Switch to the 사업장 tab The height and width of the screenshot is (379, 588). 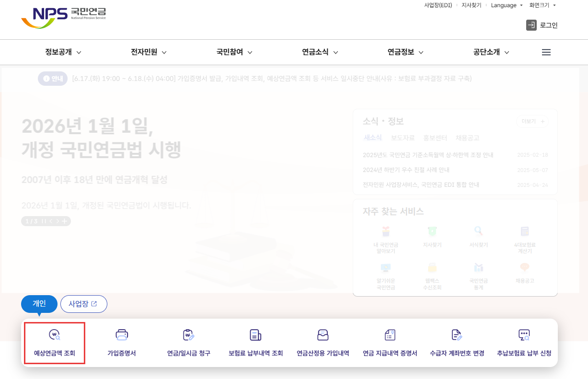click(x=84, y=304)
